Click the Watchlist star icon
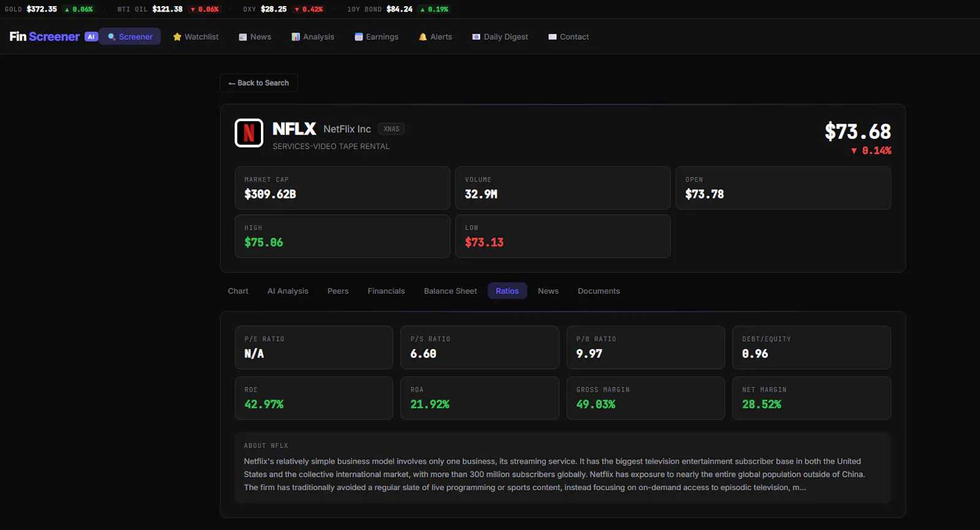The height and width of the screenshot is (530, 980). click(177, 37)
